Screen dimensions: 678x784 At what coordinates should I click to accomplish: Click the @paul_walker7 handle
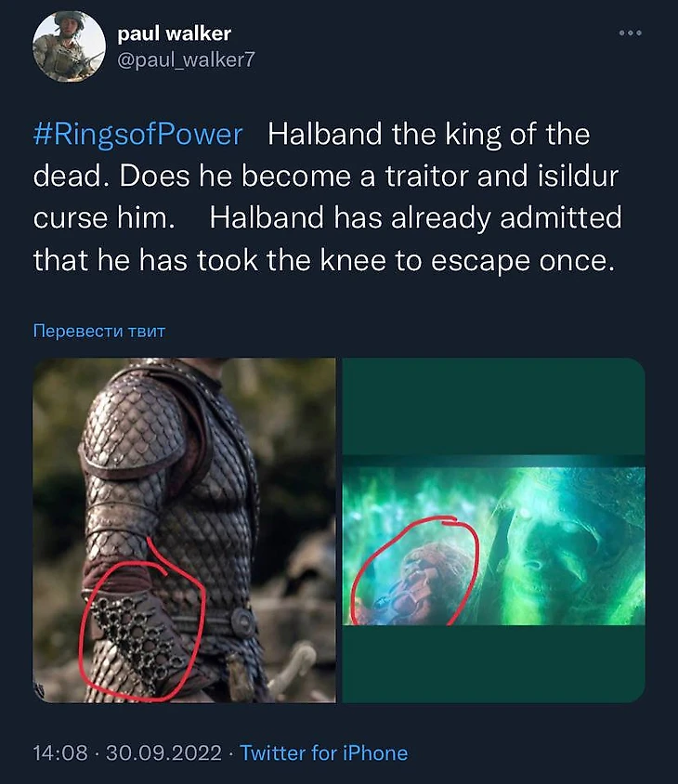185,59
